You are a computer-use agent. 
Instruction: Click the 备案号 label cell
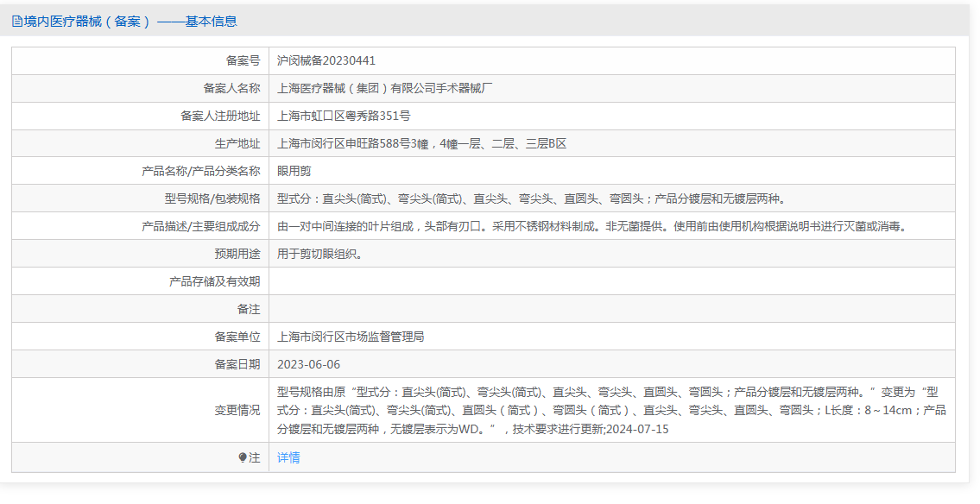click(x=243, y=60)
